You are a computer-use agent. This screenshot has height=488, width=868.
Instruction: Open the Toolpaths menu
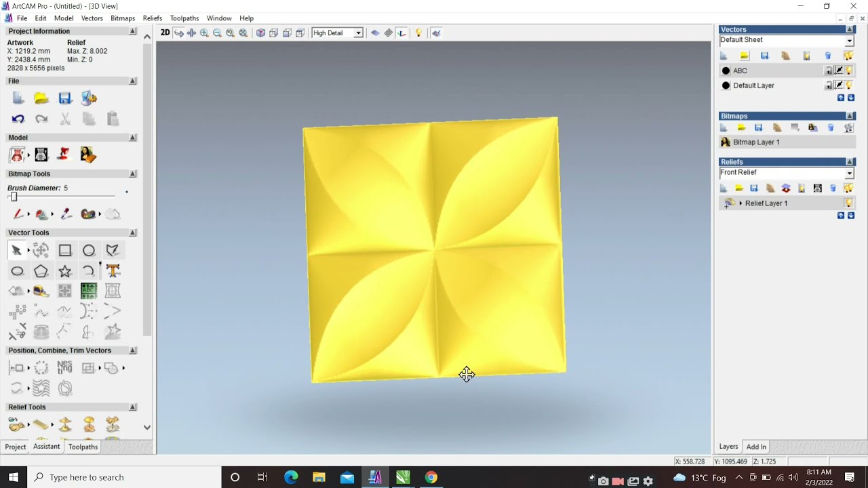184,18
